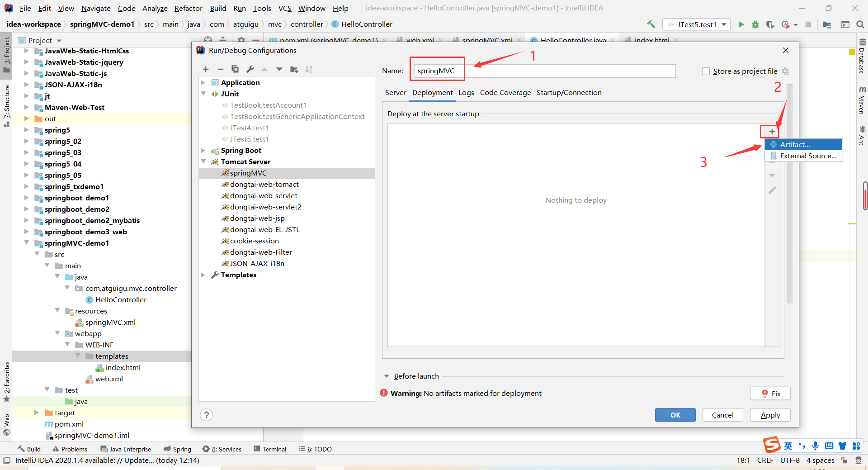Click the add new configuration plus icon
The height and width of the screenshot is (470, 868).
coord(206,69)
